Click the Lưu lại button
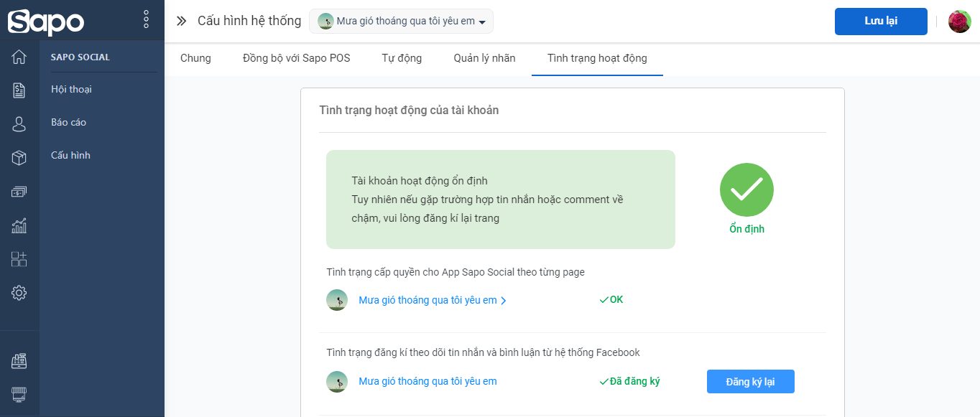The width and height of the screenshot is (980, 417). click(x=881, y=22)
